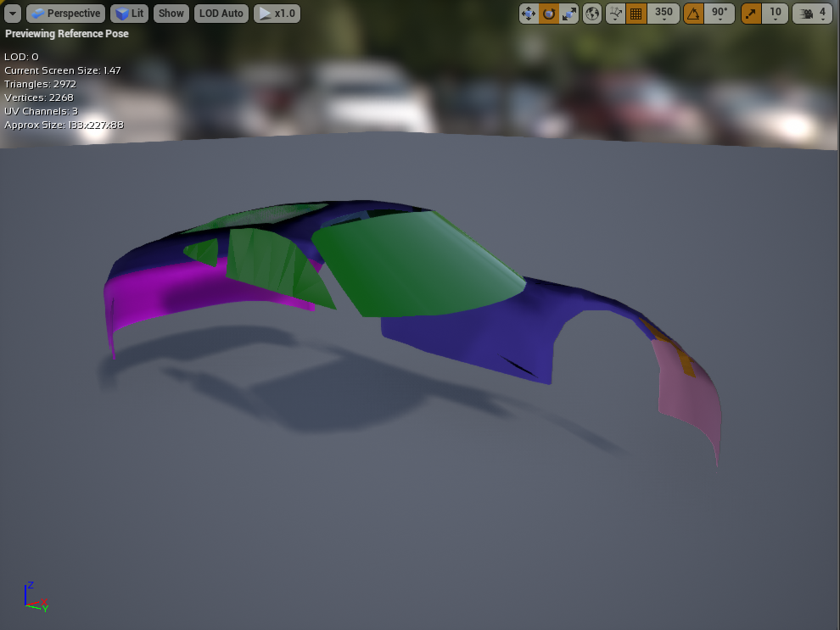Open the Show menu
The image size is (840, 630).
pos(171,14)
